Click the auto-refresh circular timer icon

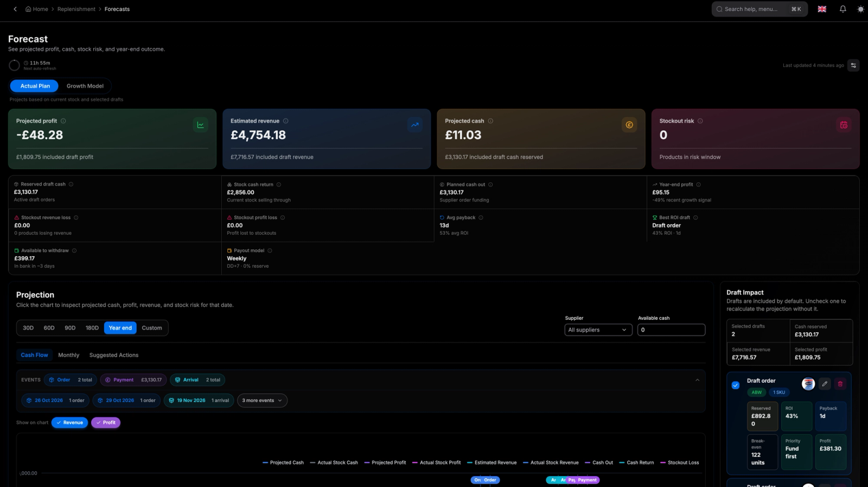15,65
